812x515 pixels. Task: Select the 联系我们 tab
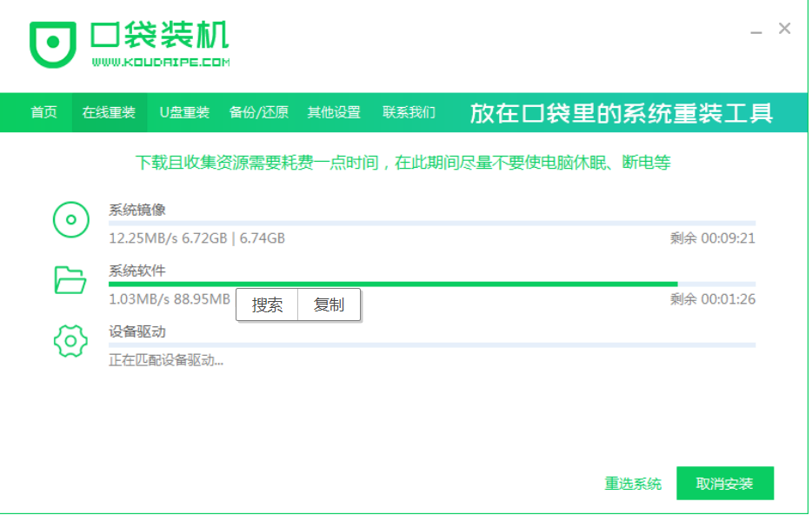tap(409, 113)
